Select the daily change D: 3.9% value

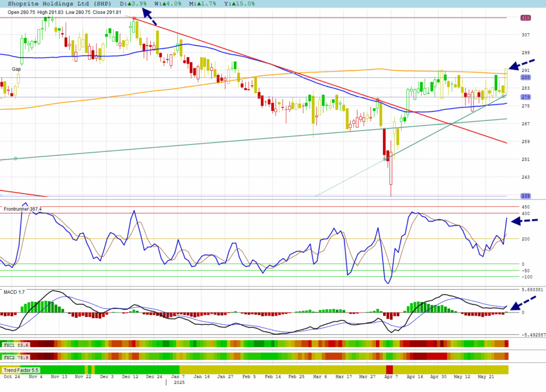133,4
